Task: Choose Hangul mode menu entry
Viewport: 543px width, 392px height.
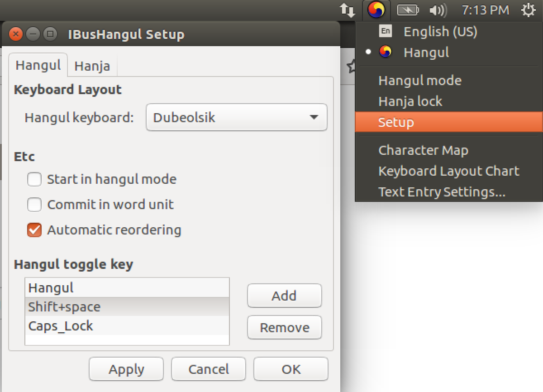Action: pyautogui.click(x=449, y=81)
